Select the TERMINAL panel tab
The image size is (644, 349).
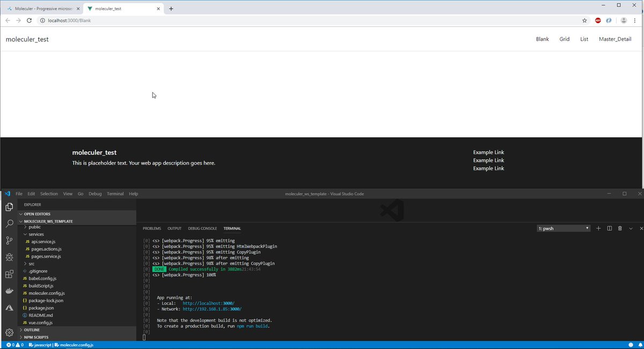point(232,228)
